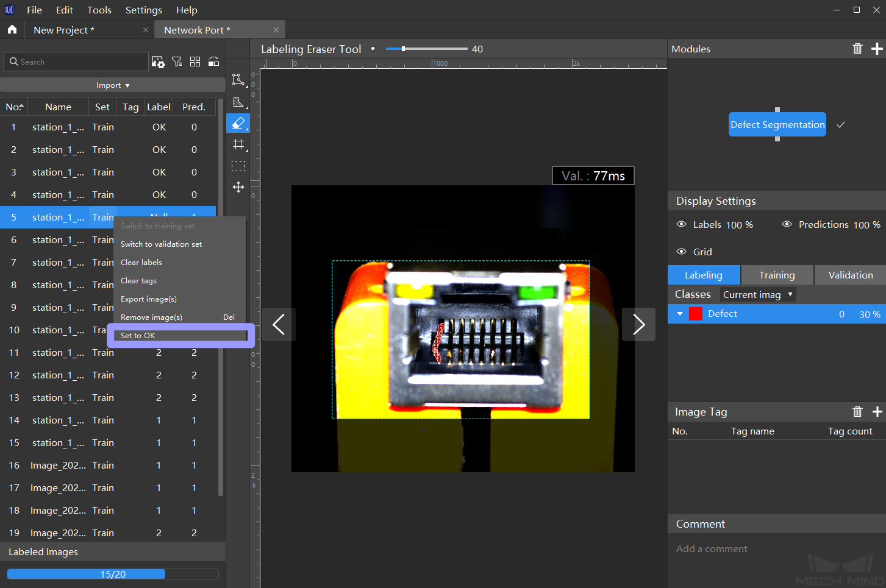Open the Classes 'Current imag' dropdown
This screenshot has height=588, width=886.
pyautogui.click(x=758, y=294)
